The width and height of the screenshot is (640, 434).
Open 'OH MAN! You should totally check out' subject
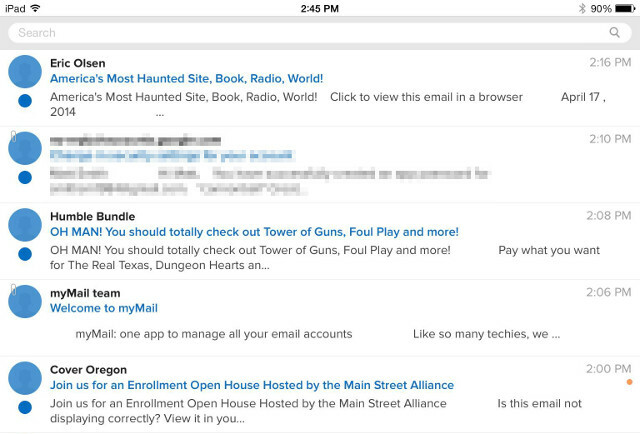coord(254,232)
